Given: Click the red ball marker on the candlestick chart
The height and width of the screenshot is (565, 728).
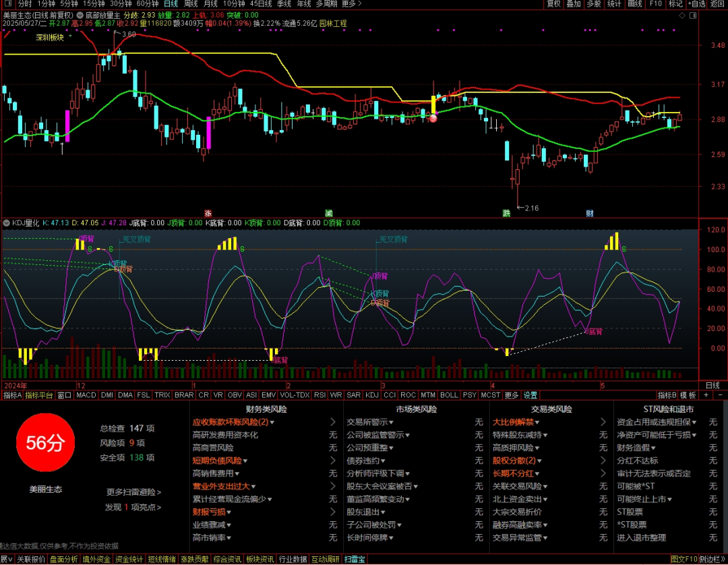Looking at the screenshot, I should pos(433,119).
